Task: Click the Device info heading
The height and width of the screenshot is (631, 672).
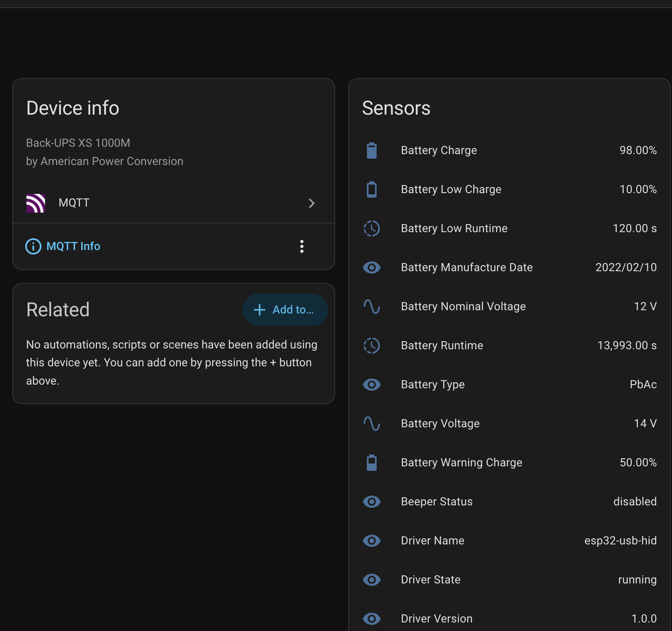Action: point(73,108)
